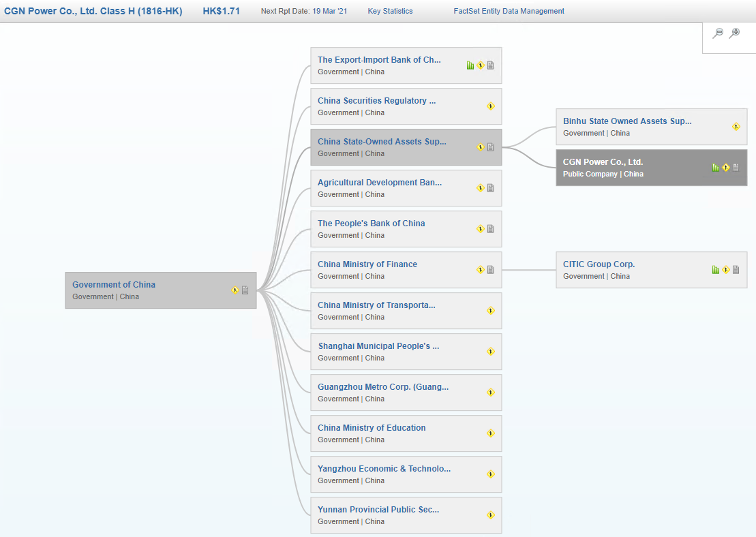
Task: Open the Key Statistics link in header
Action: 390,11
